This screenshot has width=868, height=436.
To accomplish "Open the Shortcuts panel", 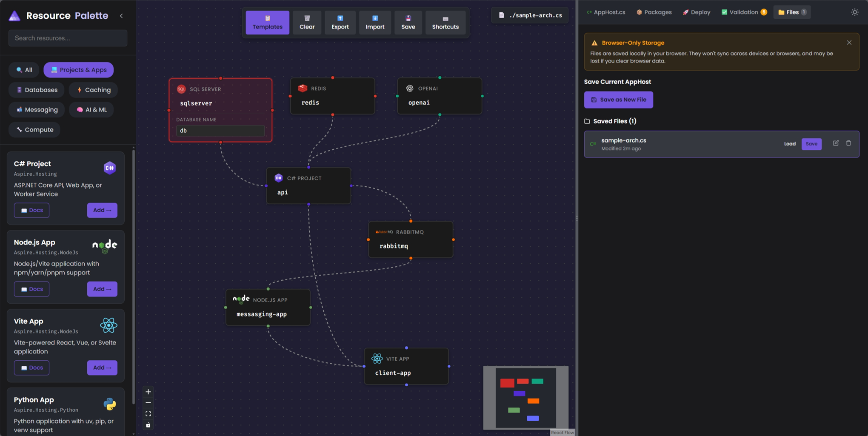I will [x=445, y=22].
